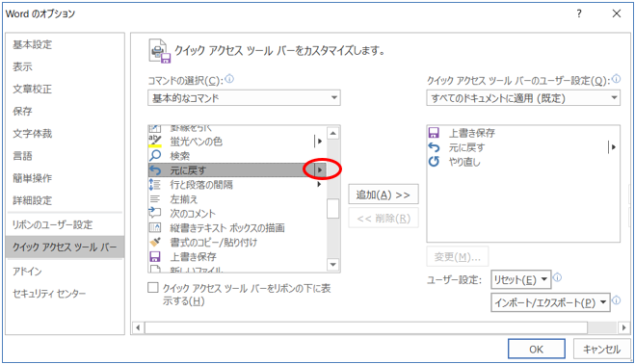
Task: Open the 保存 category
Action: click(x=22, y=112)
